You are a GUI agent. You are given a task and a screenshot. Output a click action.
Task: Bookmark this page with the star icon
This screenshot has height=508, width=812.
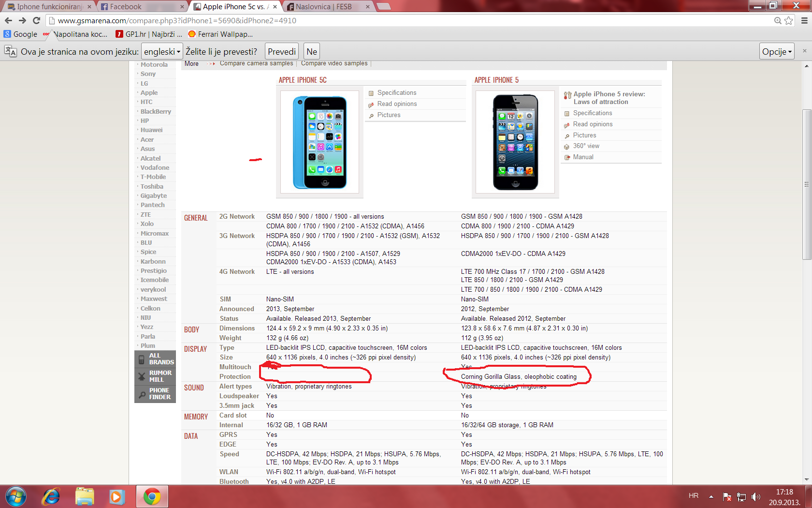pyautogui.click(x=789, y=20)
